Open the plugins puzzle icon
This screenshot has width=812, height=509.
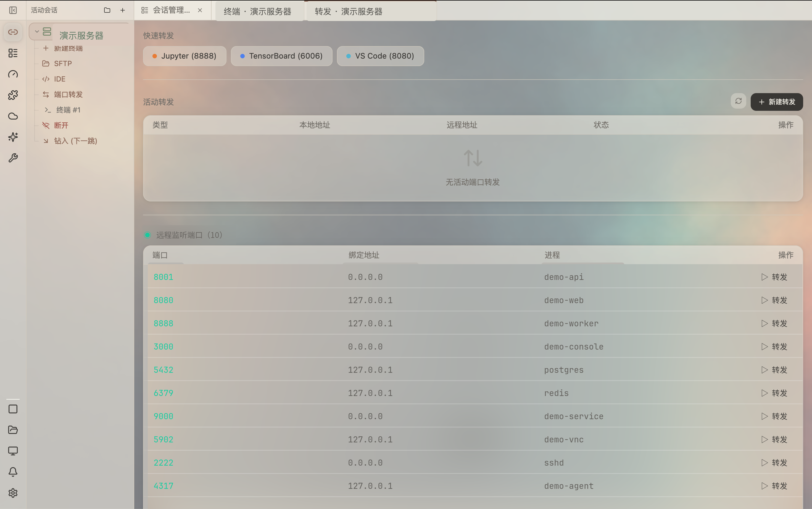tap(13, 95)
